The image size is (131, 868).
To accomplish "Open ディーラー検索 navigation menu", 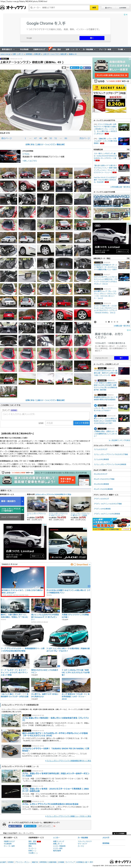I will point(105,49).
